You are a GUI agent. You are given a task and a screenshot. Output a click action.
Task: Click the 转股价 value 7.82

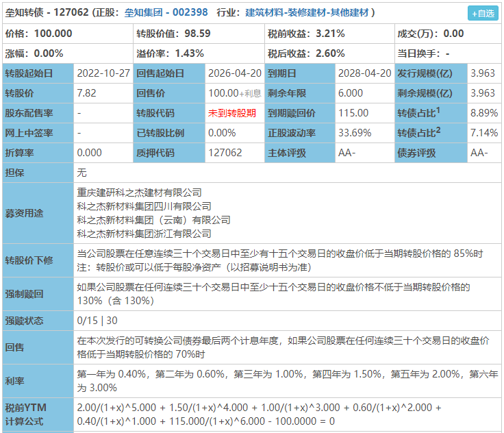pos(86,93)
